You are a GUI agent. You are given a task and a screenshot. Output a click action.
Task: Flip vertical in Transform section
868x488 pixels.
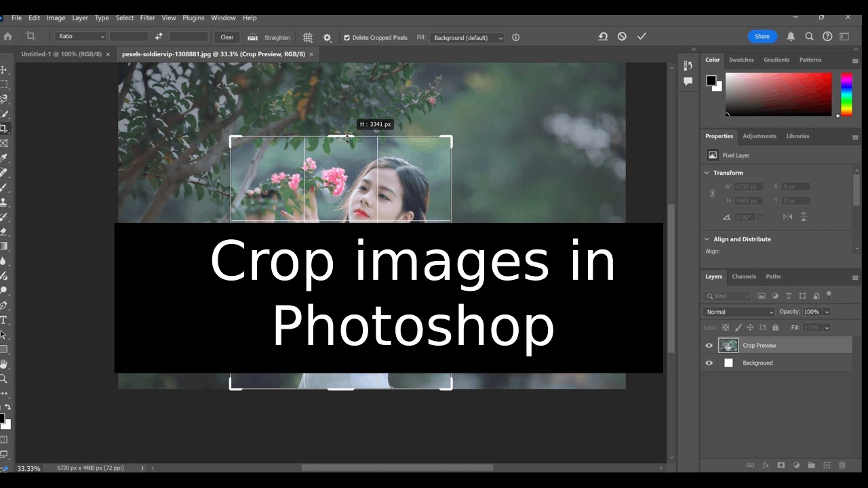pyautogui.click(x=804, y=217)
